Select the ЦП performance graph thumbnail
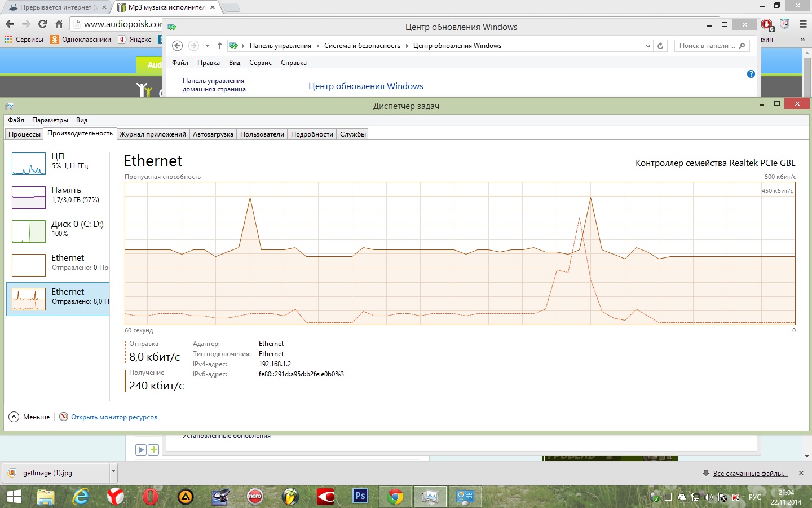The image size is (812, 508). [x=29, y=164]
